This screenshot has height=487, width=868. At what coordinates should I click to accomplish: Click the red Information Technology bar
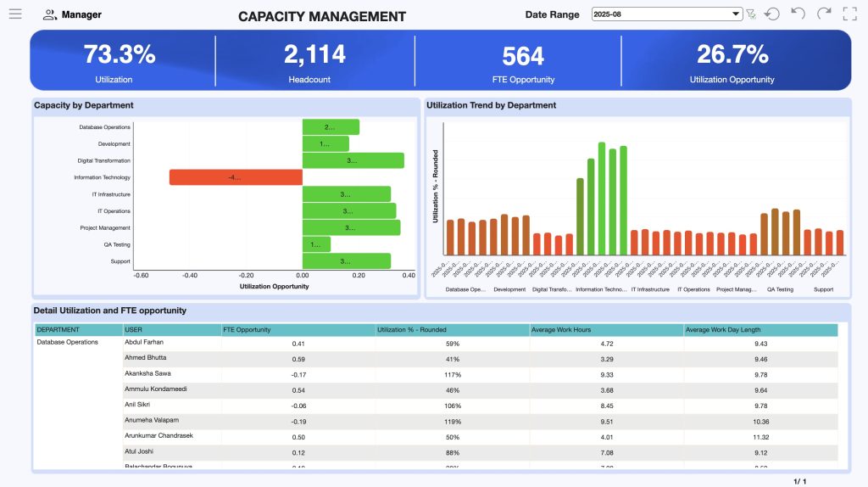(236, 177)
